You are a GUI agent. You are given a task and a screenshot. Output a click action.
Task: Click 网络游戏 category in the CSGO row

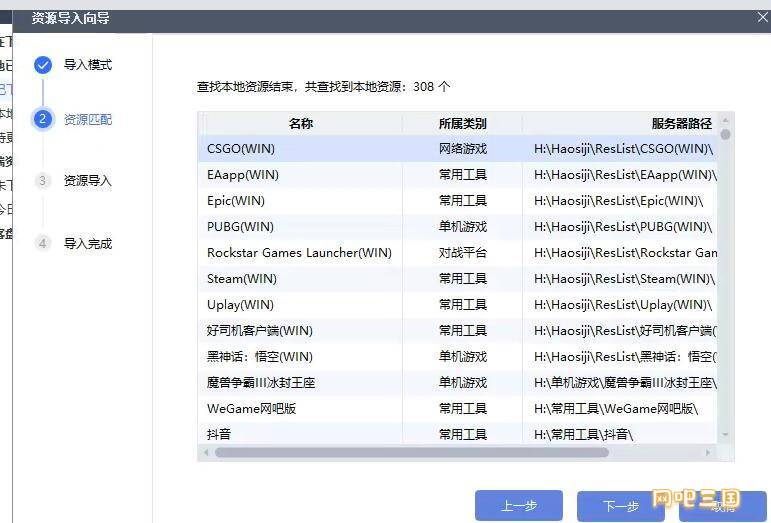[463, 148]
